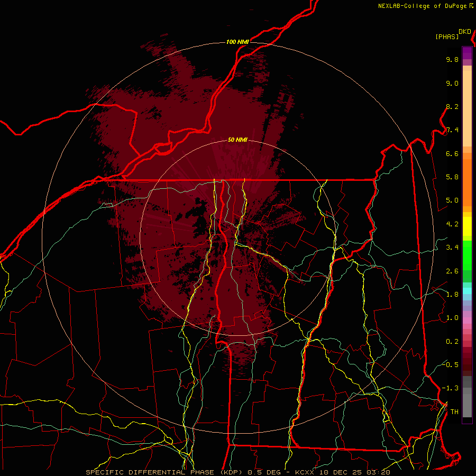
Task: Click the 0.2 scale value
Action: click(x=452, y=342)
